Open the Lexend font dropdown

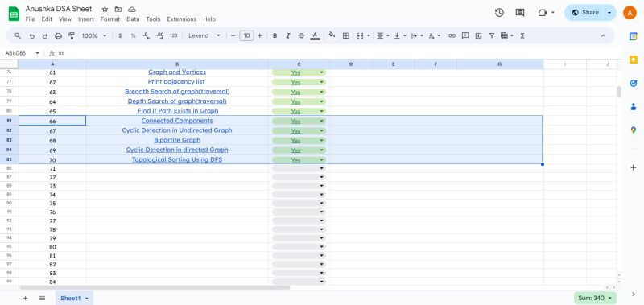[204, 35]
